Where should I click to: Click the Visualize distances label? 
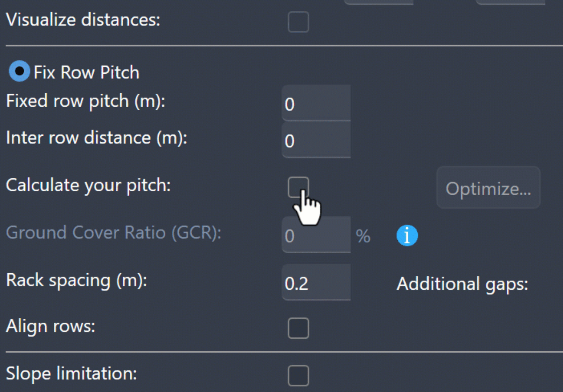(83, 20)
